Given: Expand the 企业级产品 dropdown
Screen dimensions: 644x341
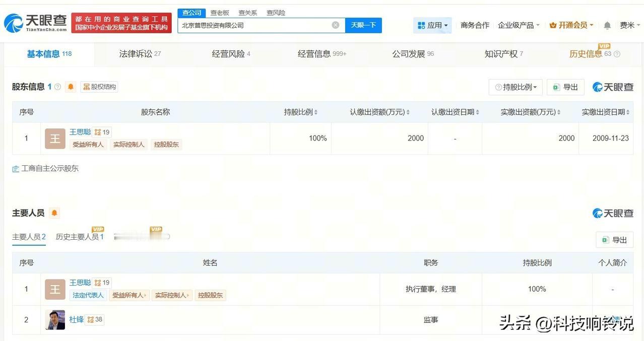Looking at the screenshot, I should [519, 25].
